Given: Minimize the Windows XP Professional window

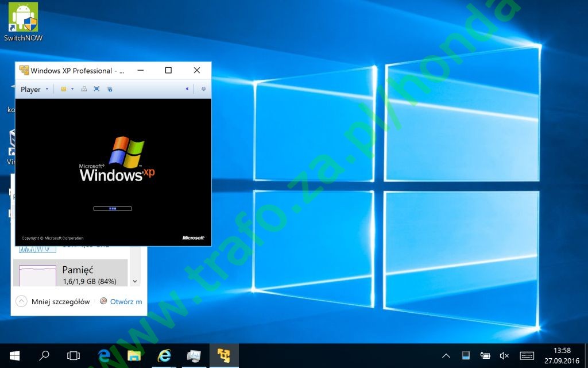Looking at the screenshot, I should coord(141,70).
